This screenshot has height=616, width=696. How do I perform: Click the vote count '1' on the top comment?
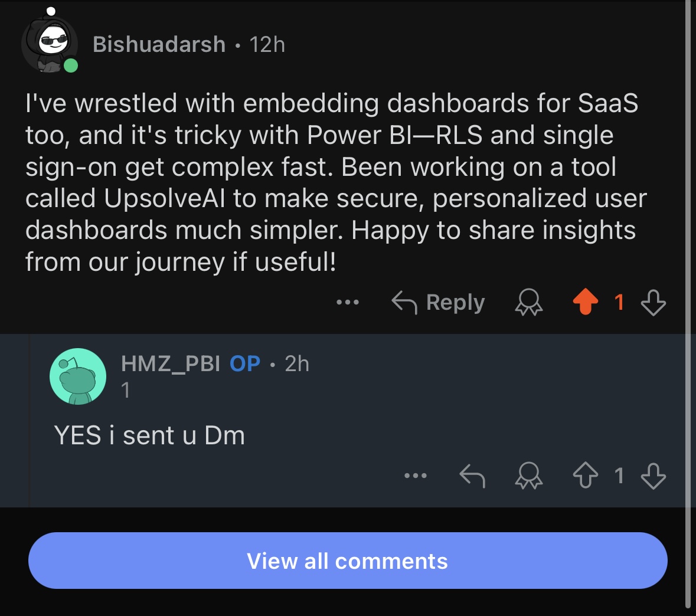(620, 303)
